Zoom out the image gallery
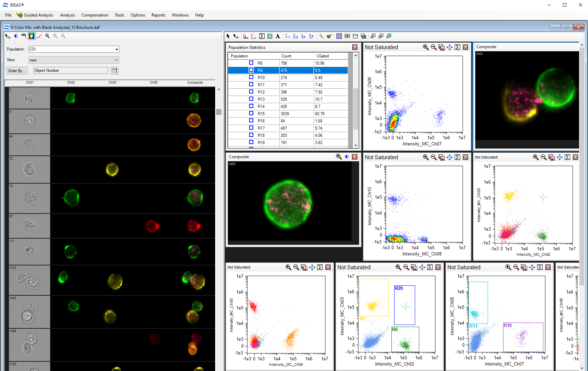The height and width of the screenshot is (371, 588). pos(55,36)
